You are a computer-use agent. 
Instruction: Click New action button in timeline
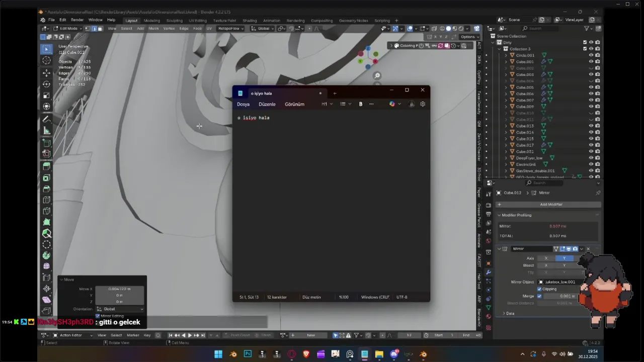pos(311,335)
